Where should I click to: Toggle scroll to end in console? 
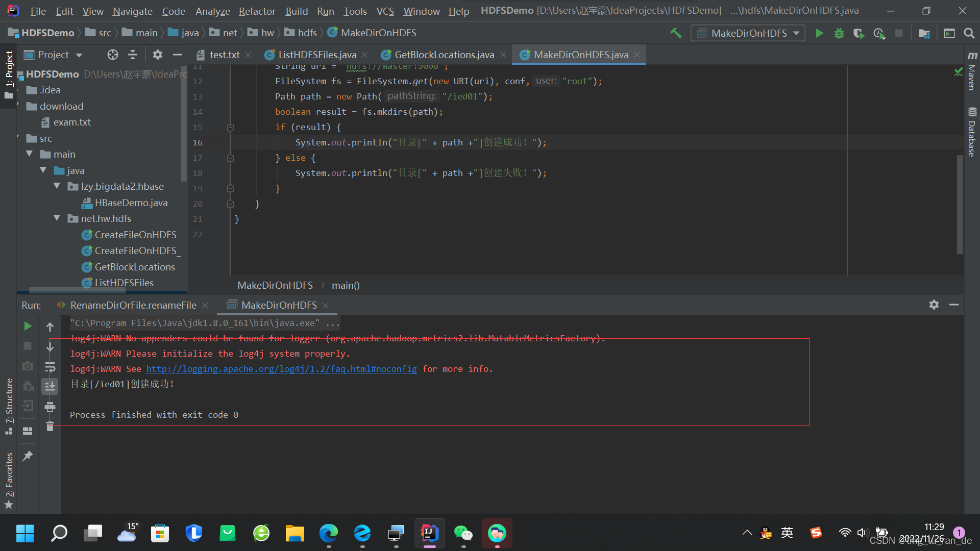pyautogui.click(x=50, y=386)
